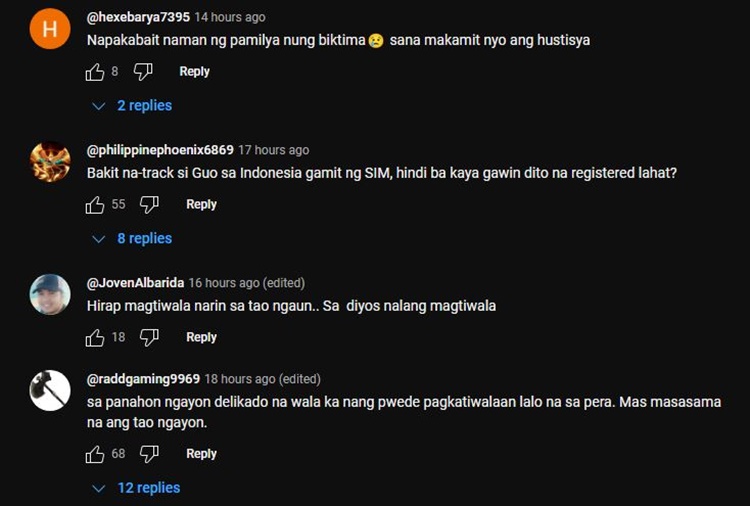750x506 pixels.
Task: Dislike @philippinephoenix6869's comment
Action: point(149,205)
